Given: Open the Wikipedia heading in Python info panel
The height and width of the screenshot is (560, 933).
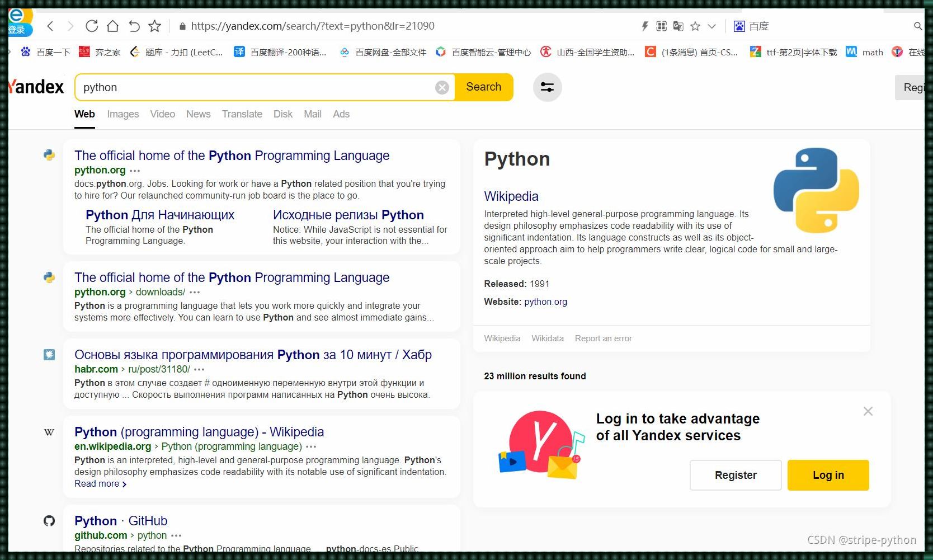Looking at the screenshot, I should click(x=511, y=196).
